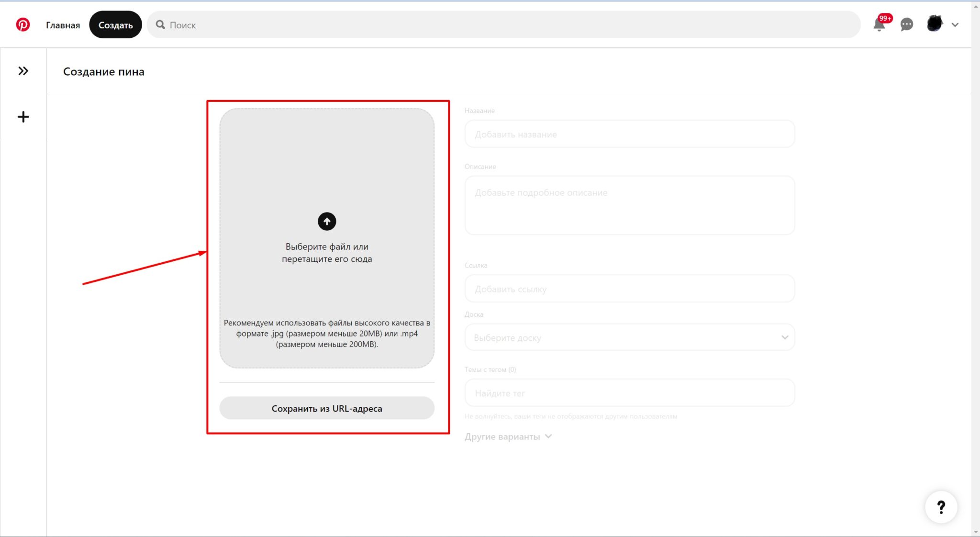Image resolution: width=980 pixels, height=537 pixels.
Task: Open the 'Создать' menu
Action: 115,25
